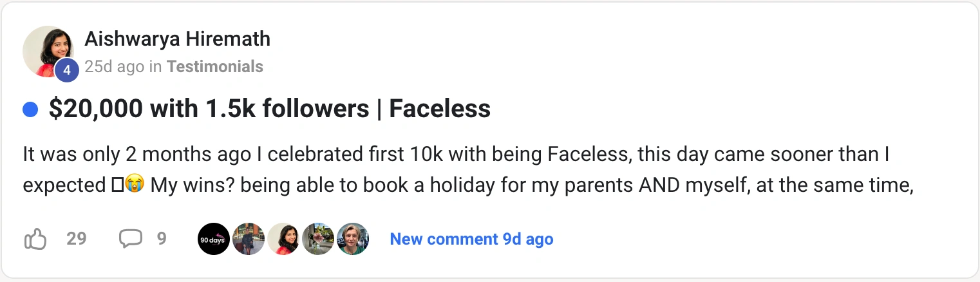
Task: Click the second commenter avatar in the row
Action: pos(249,239)
